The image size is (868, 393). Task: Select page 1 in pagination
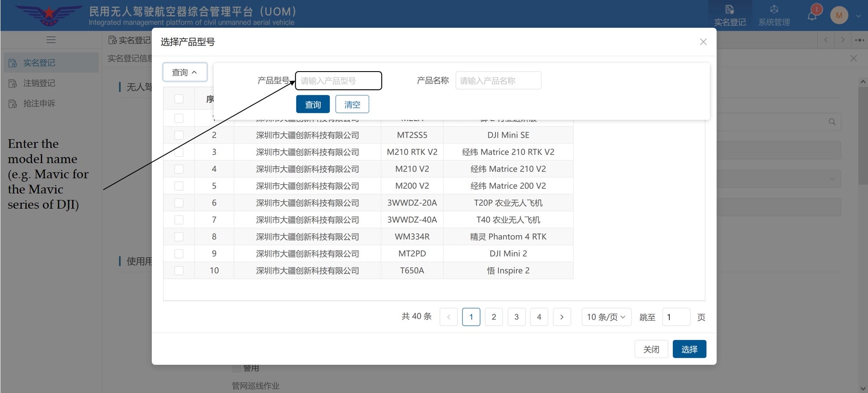(471, 317)
